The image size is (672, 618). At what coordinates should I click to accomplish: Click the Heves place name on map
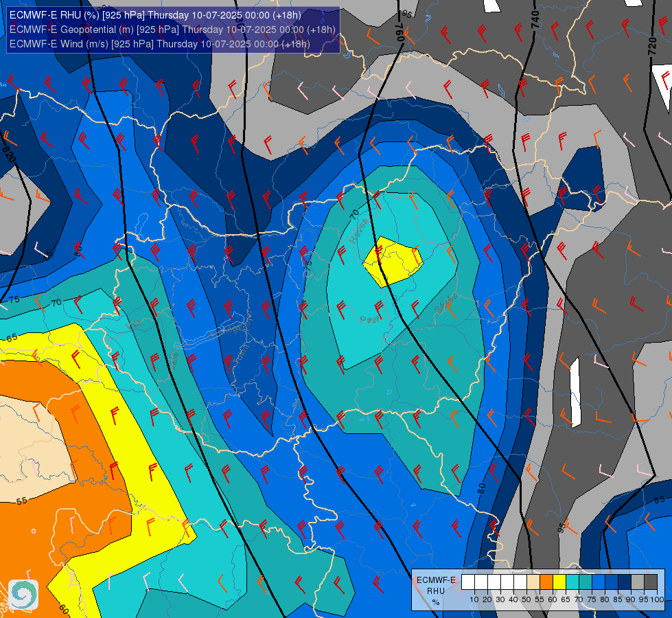pos(358,231)
